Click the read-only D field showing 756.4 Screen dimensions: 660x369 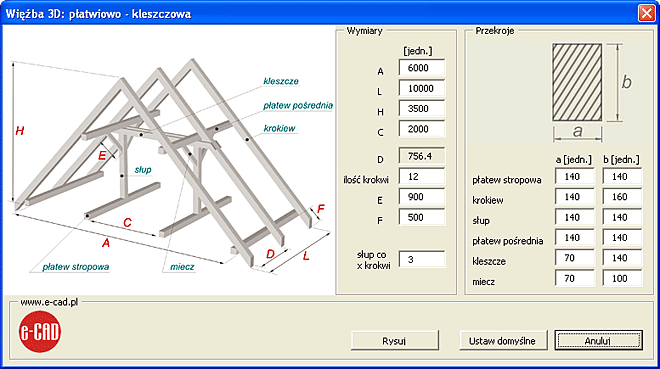421,156
